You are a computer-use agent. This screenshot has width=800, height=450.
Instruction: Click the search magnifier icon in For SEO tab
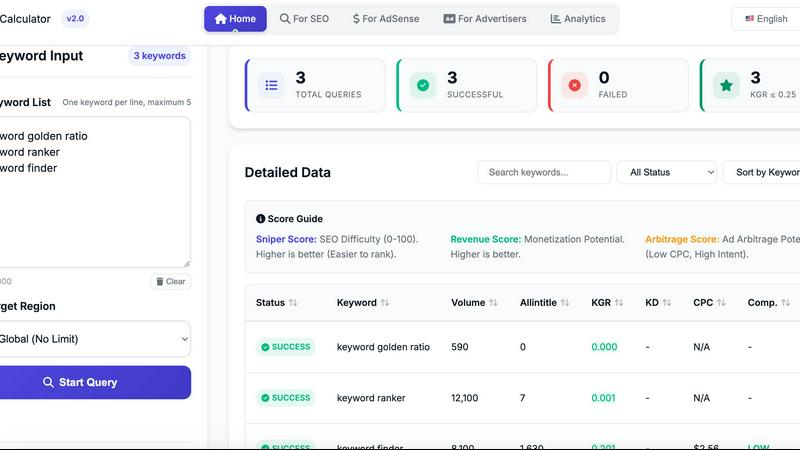click(285, 19)
